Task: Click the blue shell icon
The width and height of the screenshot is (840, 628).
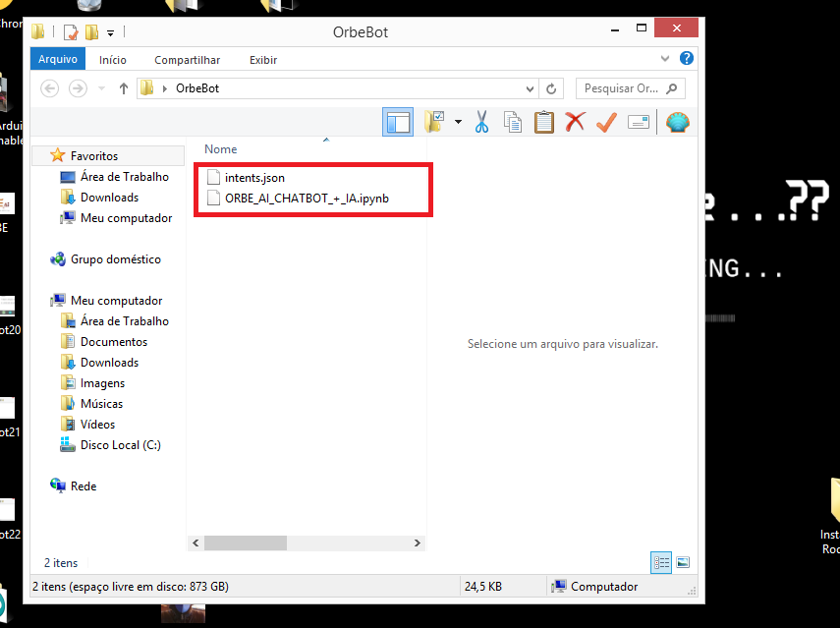Action: click(x=678, y=122)
